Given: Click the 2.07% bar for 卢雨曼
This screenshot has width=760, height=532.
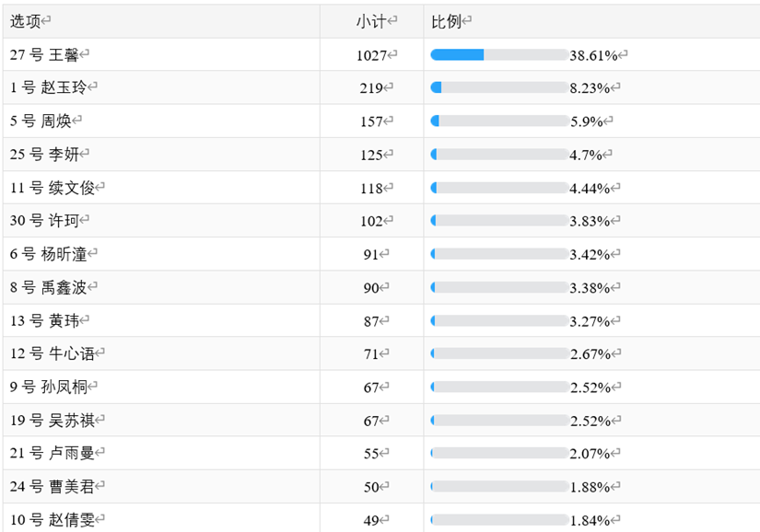Looking at the screenshot, I should [498, 454].
